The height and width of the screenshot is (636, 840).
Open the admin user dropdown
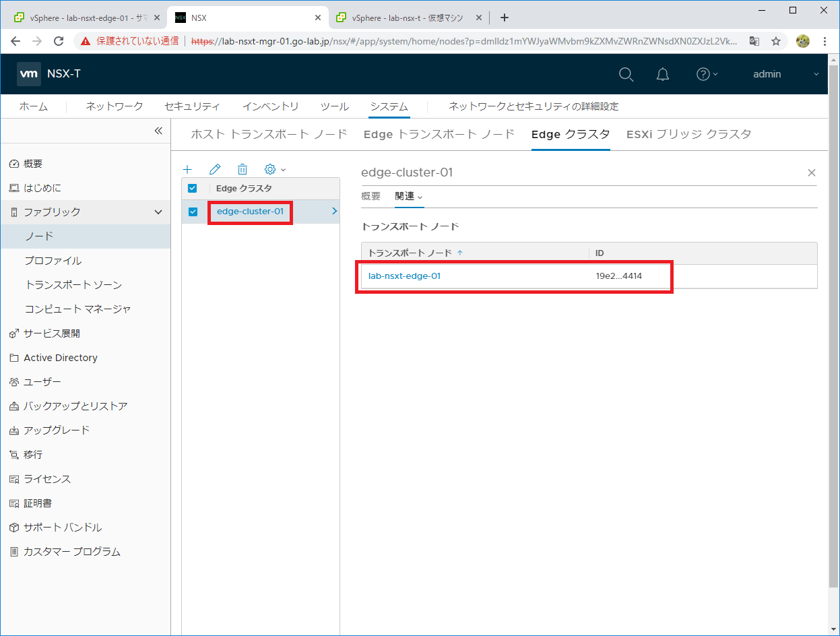coord(785,74)
